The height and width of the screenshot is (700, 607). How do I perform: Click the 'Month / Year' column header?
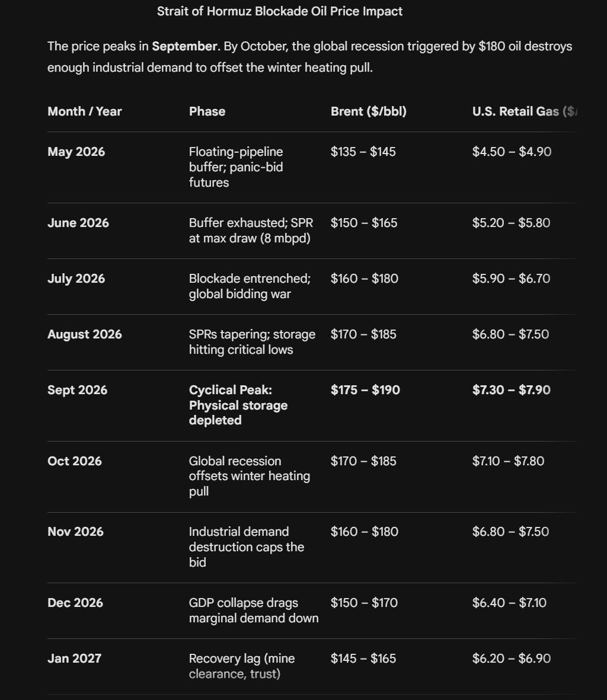click(x=84, y=111)
